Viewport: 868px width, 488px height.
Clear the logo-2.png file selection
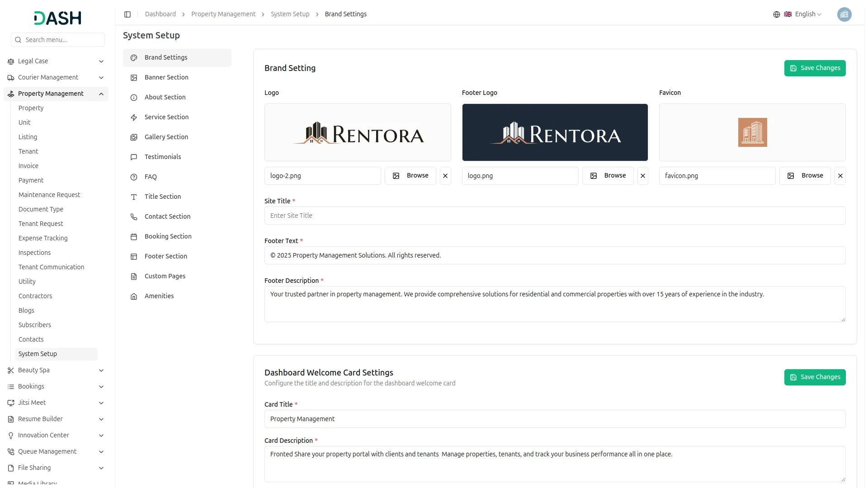[445, 176]
